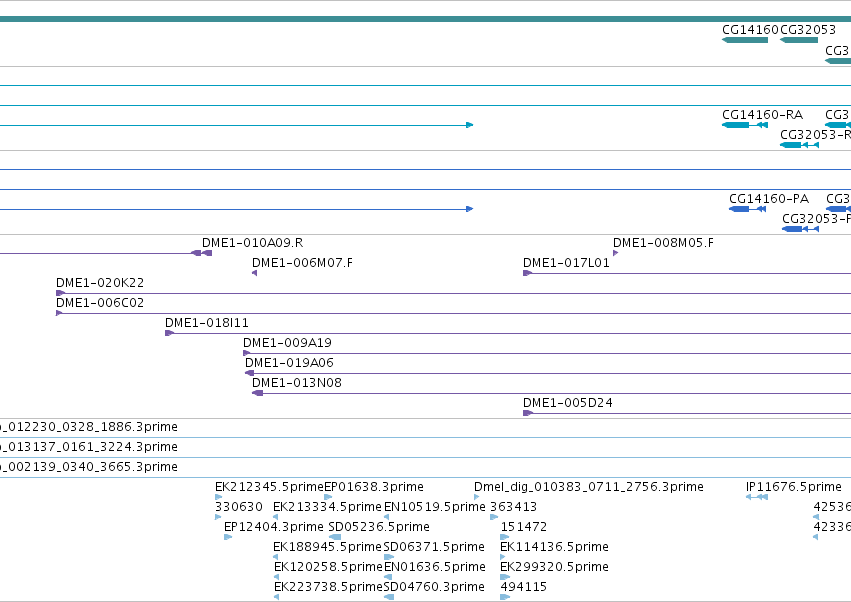Click the CG32053 teal gene arrow glyph

pyautogui.click(x=798, y=40)
